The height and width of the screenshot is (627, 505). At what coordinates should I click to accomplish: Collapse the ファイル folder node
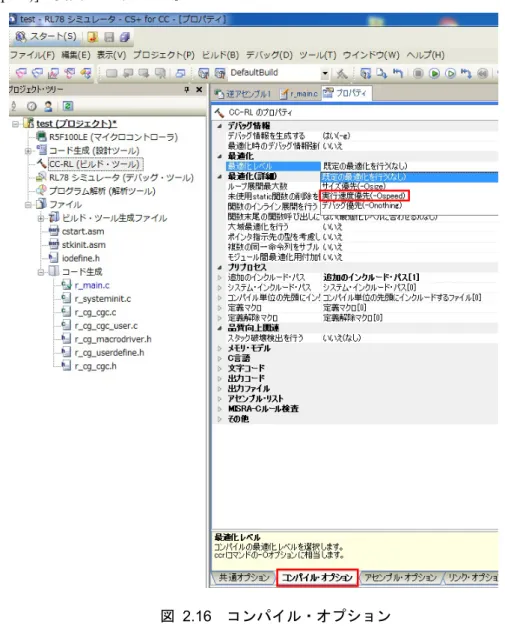[28, 205]
